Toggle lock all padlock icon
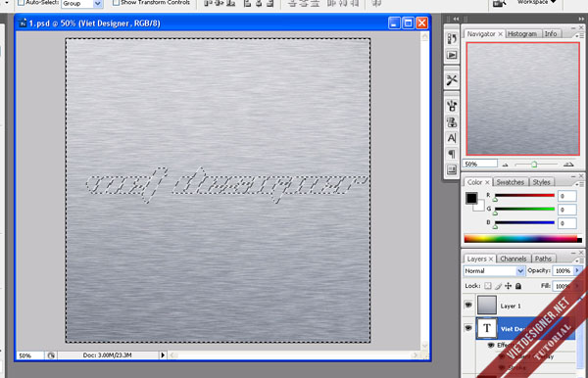Viewport: 588px width, 378px height. [518, 286]
